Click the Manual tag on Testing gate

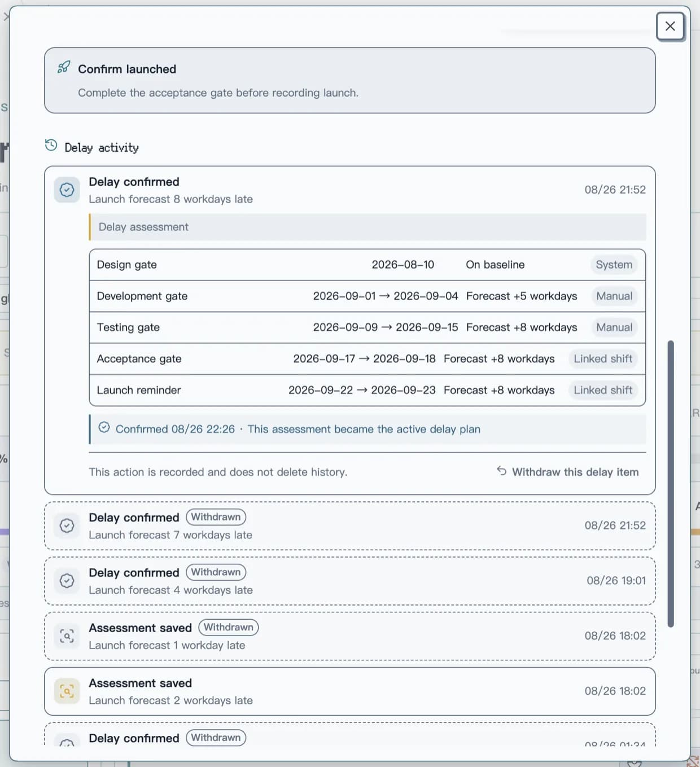(614, 327)
